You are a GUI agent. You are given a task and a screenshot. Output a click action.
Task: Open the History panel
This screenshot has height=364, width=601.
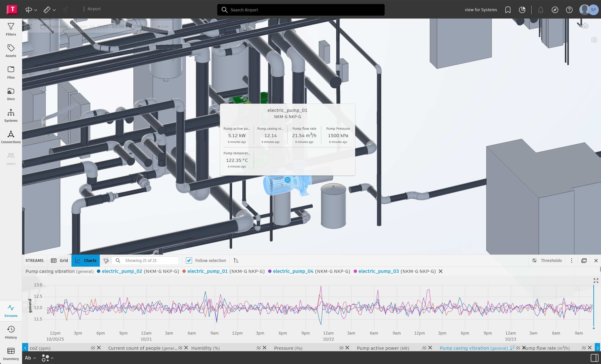point(11,332)
